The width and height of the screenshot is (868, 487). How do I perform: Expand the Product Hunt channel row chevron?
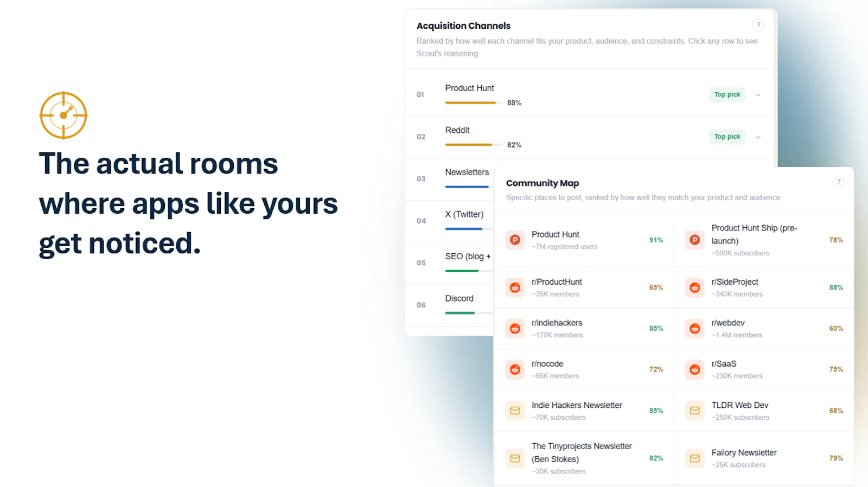[758, 95]
